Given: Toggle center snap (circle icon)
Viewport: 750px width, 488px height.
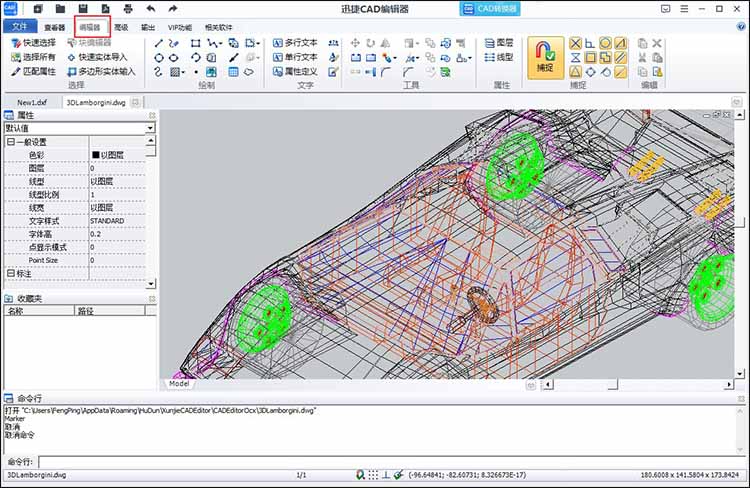Looking at the screenshot, I should (x=605, y=44).
